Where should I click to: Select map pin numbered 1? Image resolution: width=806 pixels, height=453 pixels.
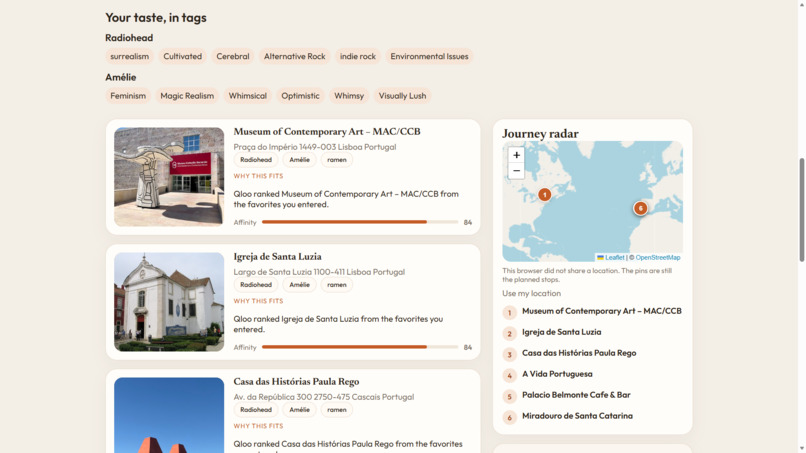point(544,195)
